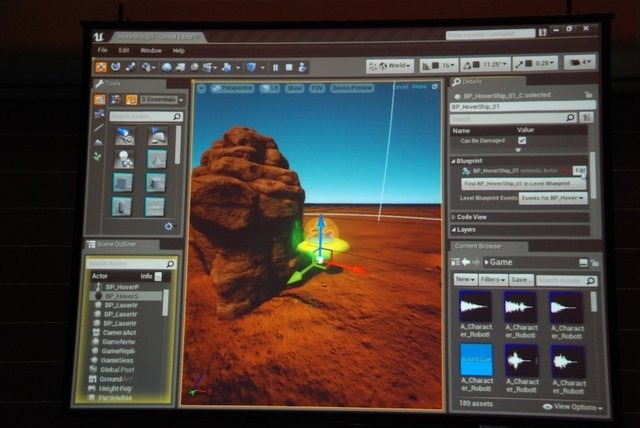
Task: Toggle the Content Browser lock icon
Action: pos(594,263)
